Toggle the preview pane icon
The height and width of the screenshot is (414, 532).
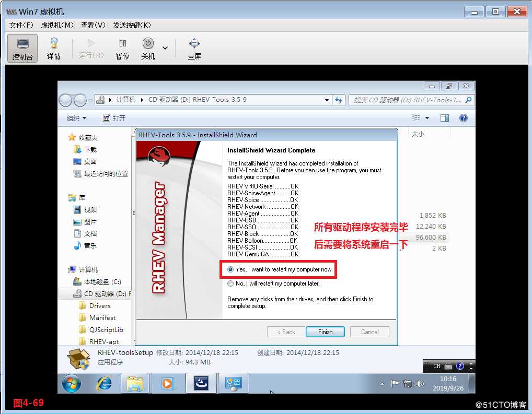coord(444,117)
